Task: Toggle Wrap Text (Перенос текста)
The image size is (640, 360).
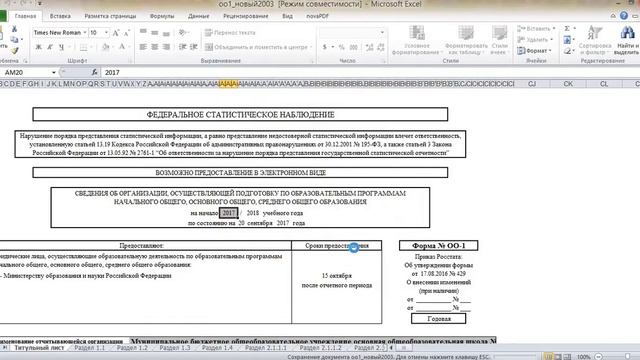Action: click(230, 33)
